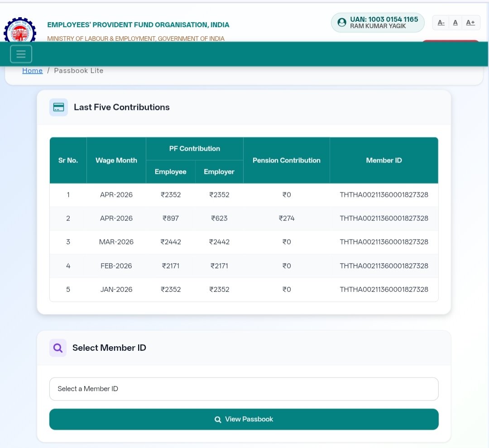Click the Member ID in the FEB-2026 row
Viewport: 489px width, 448px height.
(x=384, y=266)
